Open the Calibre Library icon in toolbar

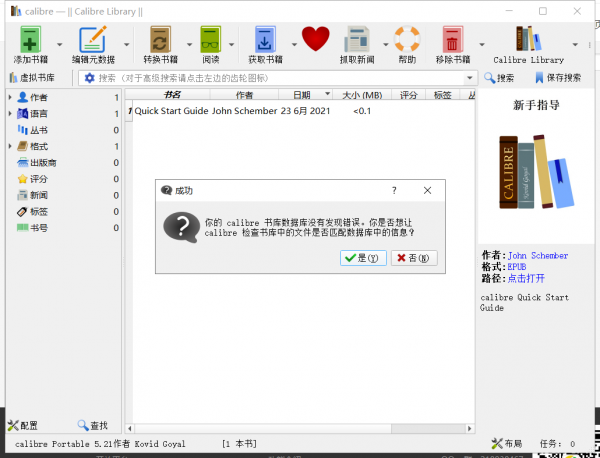[528, 39]
